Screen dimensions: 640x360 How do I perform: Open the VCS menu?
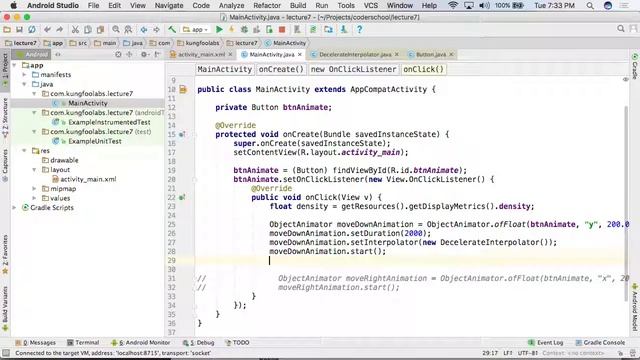pyautogui.click(x=371, y=6)
